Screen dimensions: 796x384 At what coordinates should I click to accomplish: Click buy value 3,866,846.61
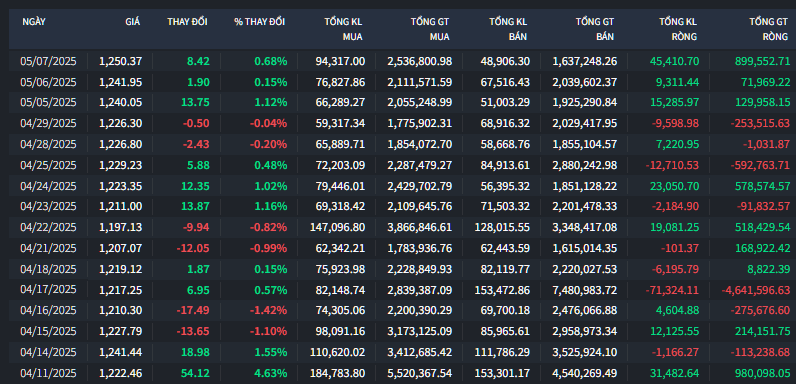click(x=419, y=227)
